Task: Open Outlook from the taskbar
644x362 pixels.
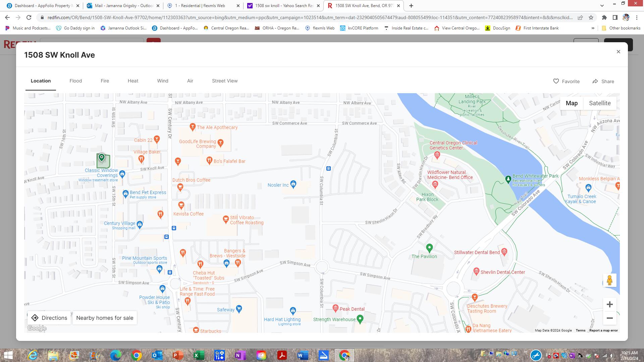Action: [x=157, y=355]
